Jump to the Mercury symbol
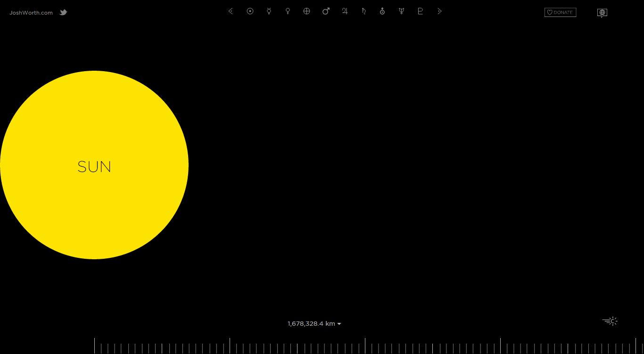Screen dimensions: 644x354 (x=269, y=11)
